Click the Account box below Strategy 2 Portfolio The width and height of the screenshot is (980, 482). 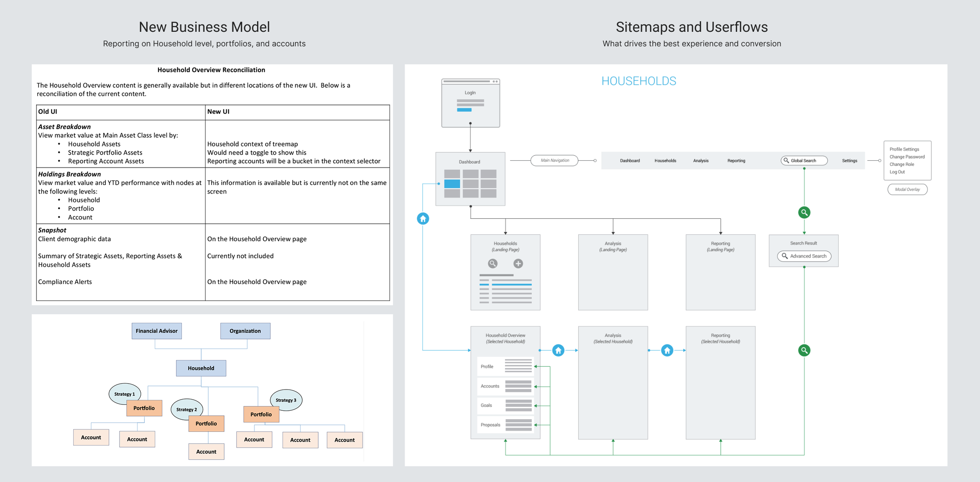pyautogui.click(x=206, y=451)
